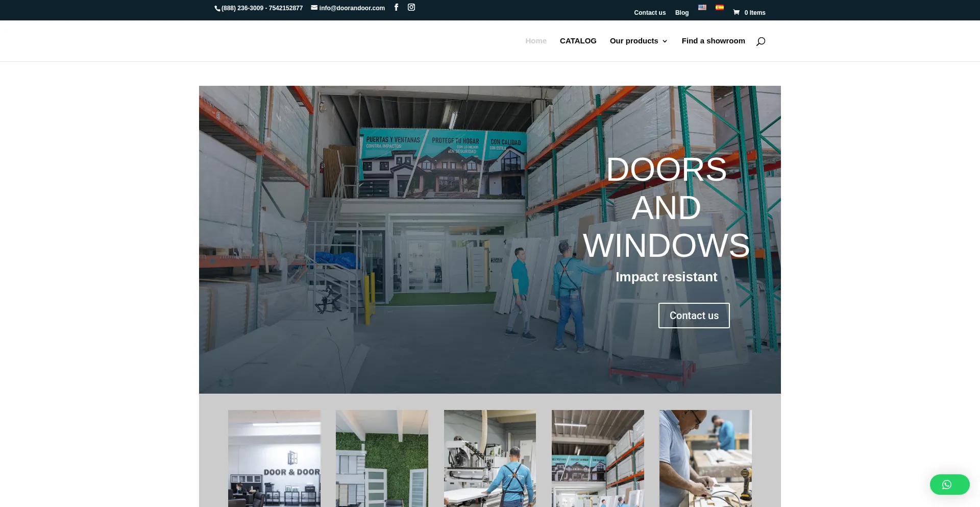This screenshot has width=980, height=507.
Task: Open the green wall doors thumbnail
Action: point(382,458)
